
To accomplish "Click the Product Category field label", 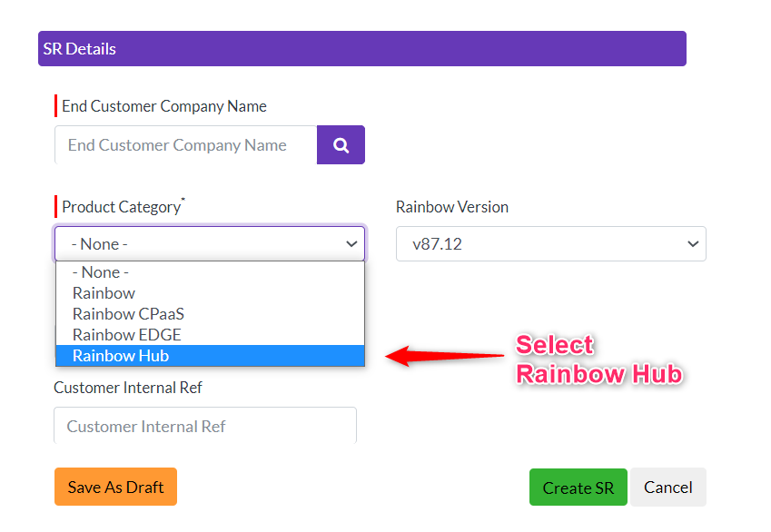I will (x=122, y=207).
